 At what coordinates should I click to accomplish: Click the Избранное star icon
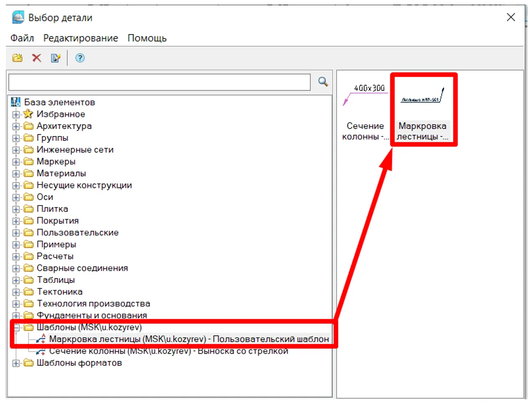click(x=28, y=114)
